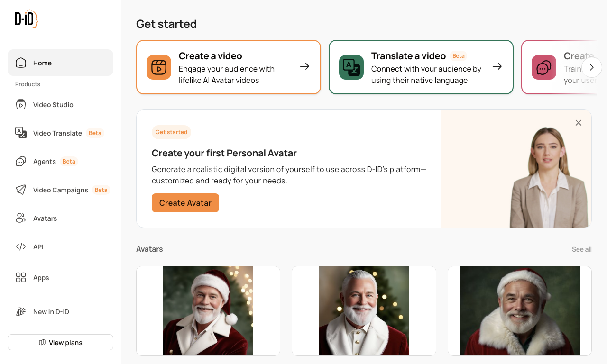Click See all avatars link

582,249
